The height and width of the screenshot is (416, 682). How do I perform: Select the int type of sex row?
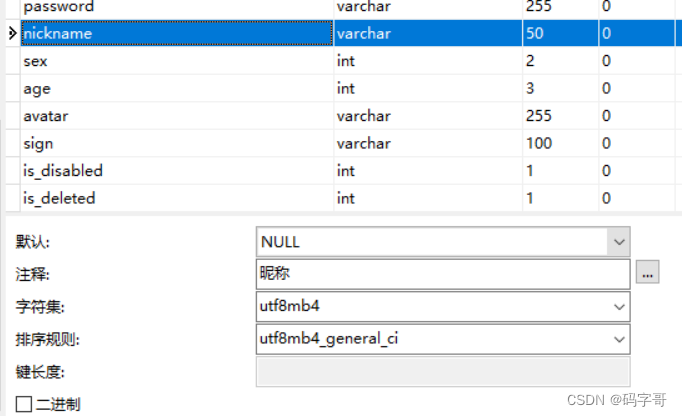[428, 60]
